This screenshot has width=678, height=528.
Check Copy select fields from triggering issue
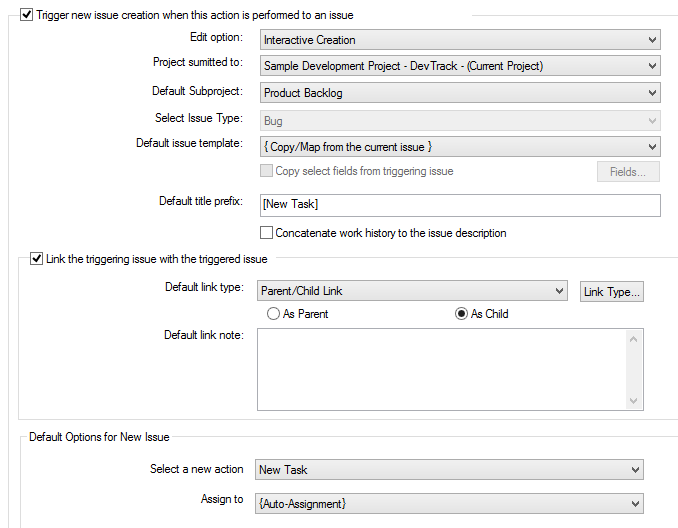click(x=266, y=171)
